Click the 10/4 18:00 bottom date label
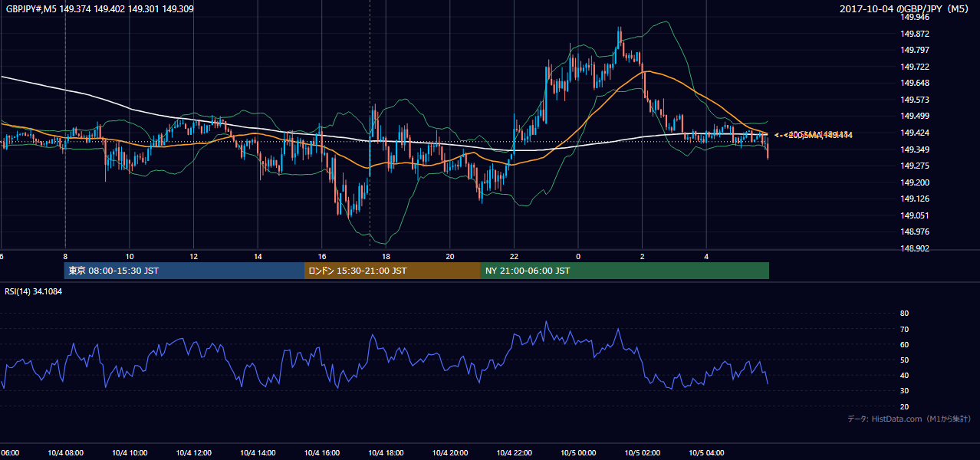Screen dimensions: 980x460 (x=386, y=452)
